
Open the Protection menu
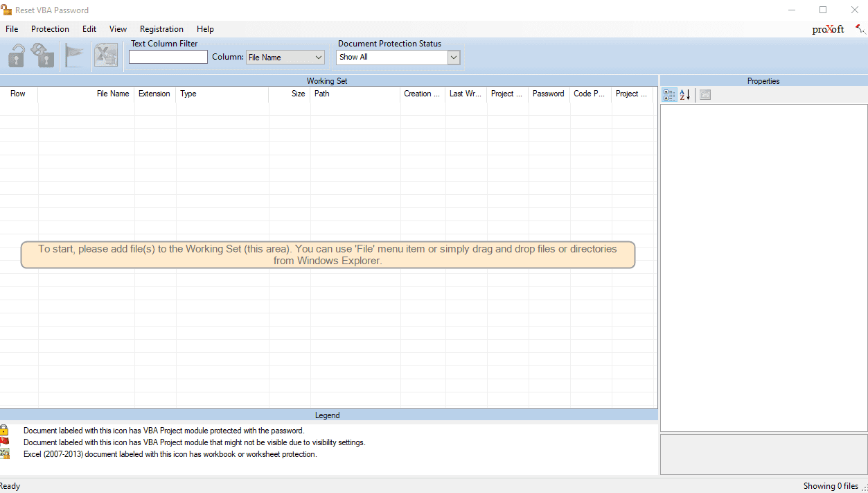50,29
